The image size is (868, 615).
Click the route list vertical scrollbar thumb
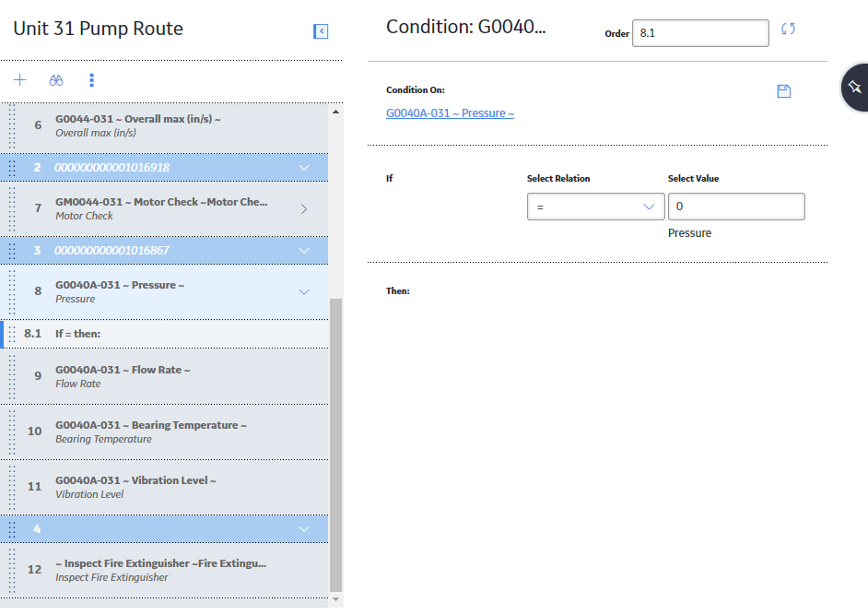coord(335,445)
